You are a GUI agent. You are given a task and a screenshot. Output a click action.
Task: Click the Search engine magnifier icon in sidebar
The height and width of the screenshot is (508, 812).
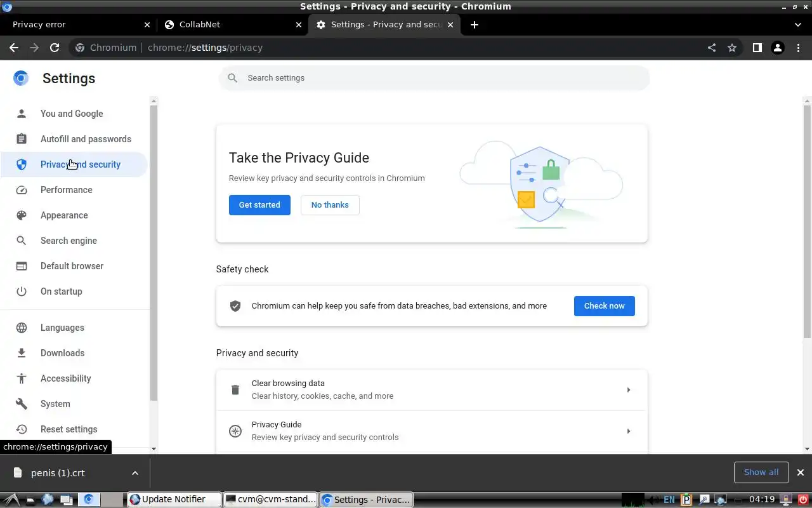(x=22, y=241)
